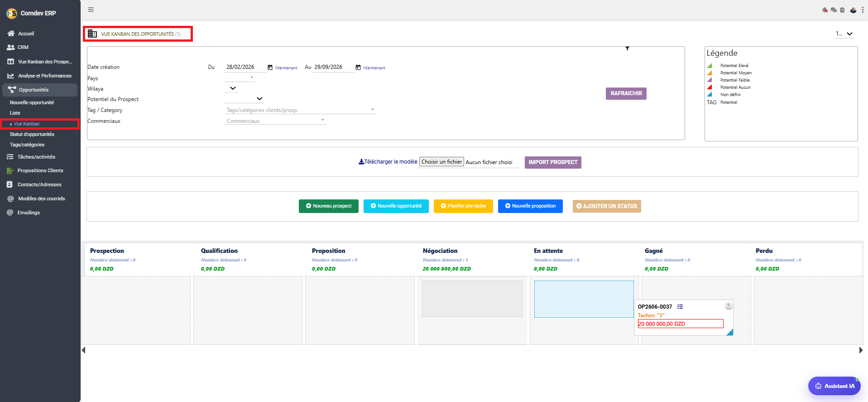Viewport: 868px width, 402px height.
Task: Open calendar picker for Du date
Action: [x=270, y=68]
